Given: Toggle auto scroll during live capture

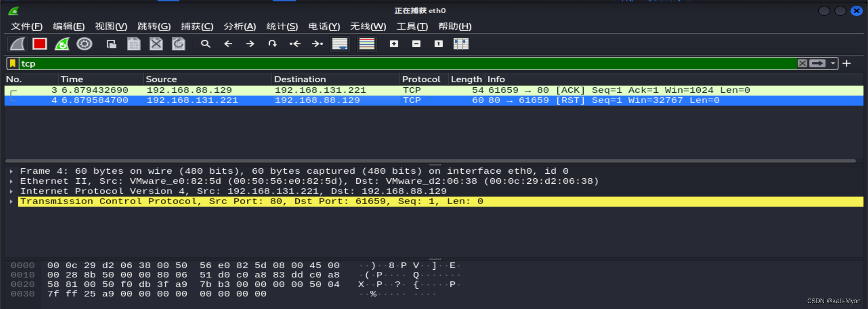Looking at the screenshot, I should [x=340, y=44].
